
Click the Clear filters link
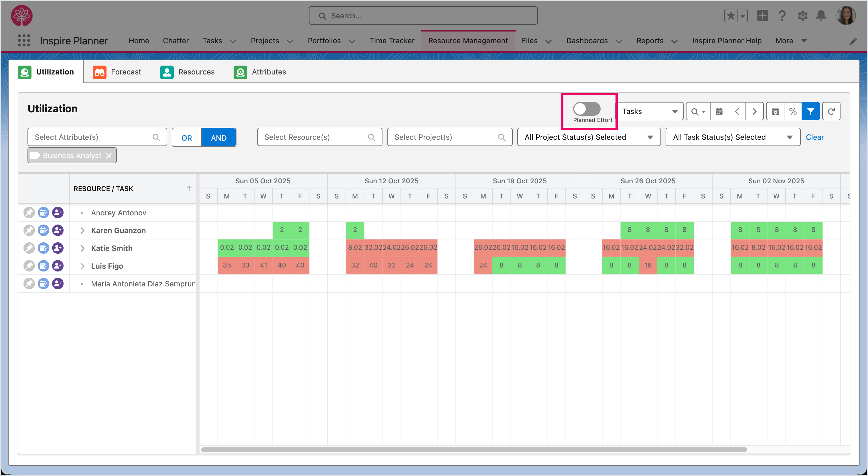click(x=814, y=137)
